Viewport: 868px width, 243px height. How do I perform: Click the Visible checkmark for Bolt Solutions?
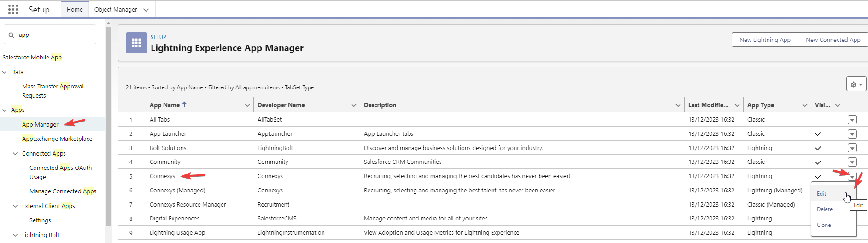[818, 148]
